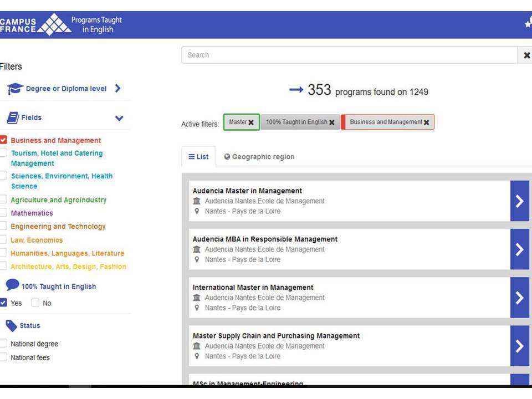Click Audencia Nantes Ecole de Management under Master Supply Chain

(265, 346)
